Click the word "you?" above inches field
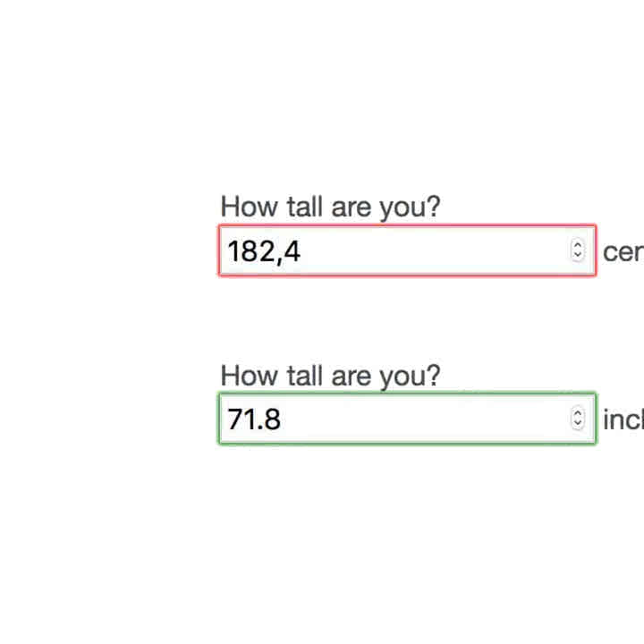This screenshot has height=644, width=644. pyautogui.click(x=410, y=377)
